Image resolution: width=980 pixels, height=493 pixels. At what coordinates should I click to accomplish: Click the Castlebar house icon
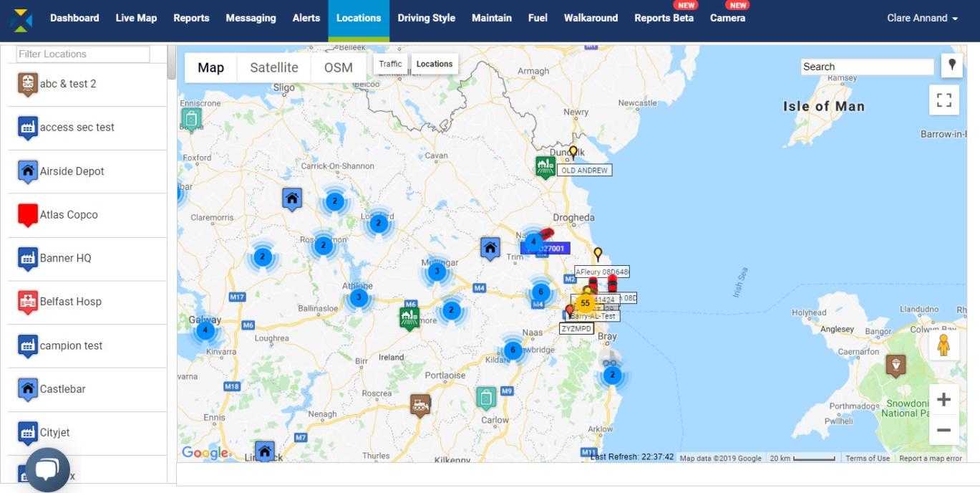[28, 390]
